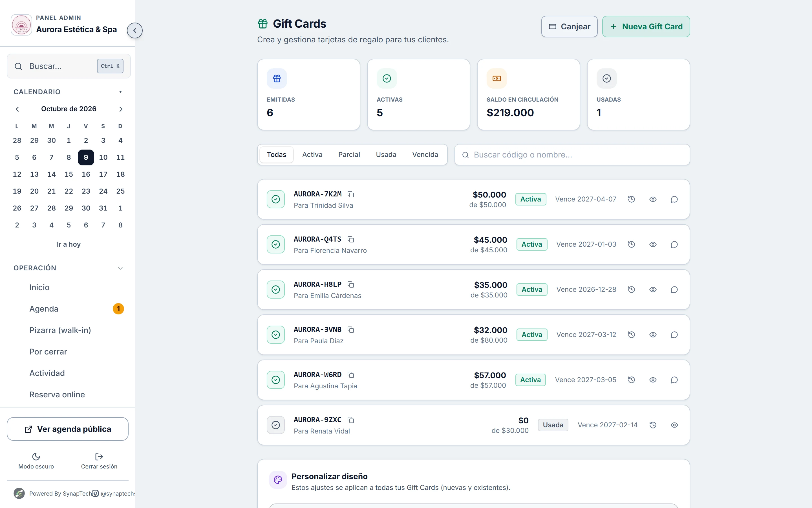
Task: Filter gift cards by Activa
Action: (x=312, y=155)
